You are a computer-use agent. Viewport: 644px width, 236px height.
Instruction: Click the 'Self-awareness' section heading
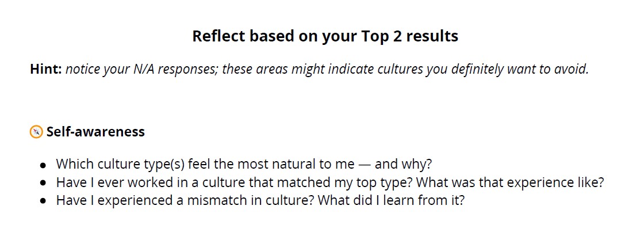(x=95, y=132)
